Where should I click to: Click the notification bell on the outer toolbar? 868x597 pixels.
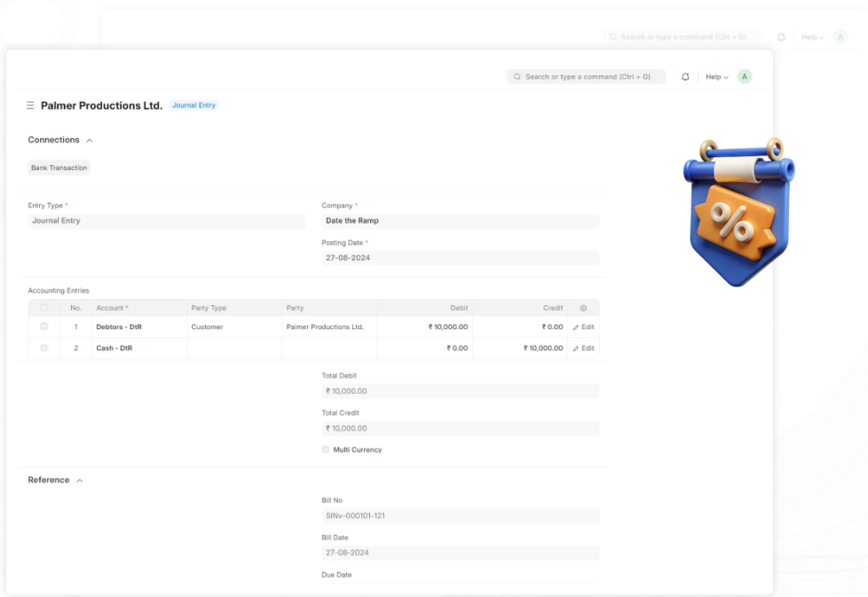781,36
